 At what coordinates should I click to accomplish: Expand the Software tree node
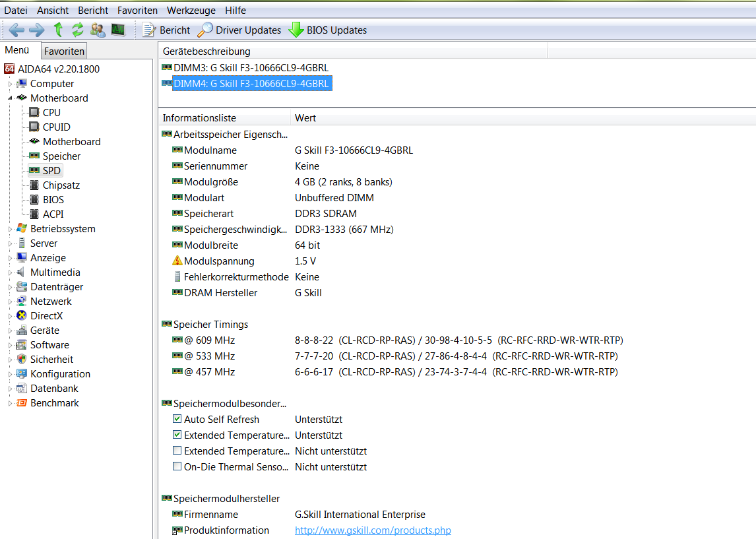[x=10, y=345]
